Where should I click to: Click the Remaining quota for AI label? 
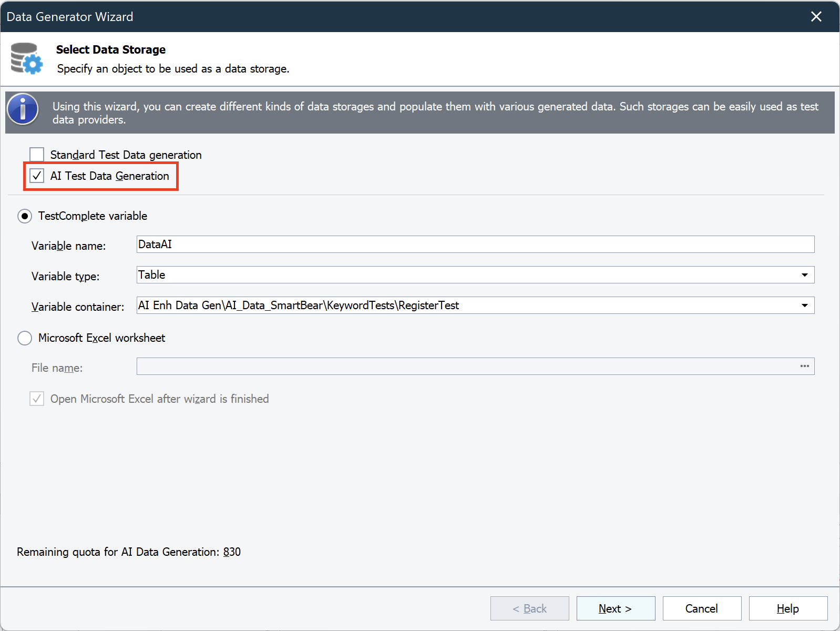[x=129, y=552]
